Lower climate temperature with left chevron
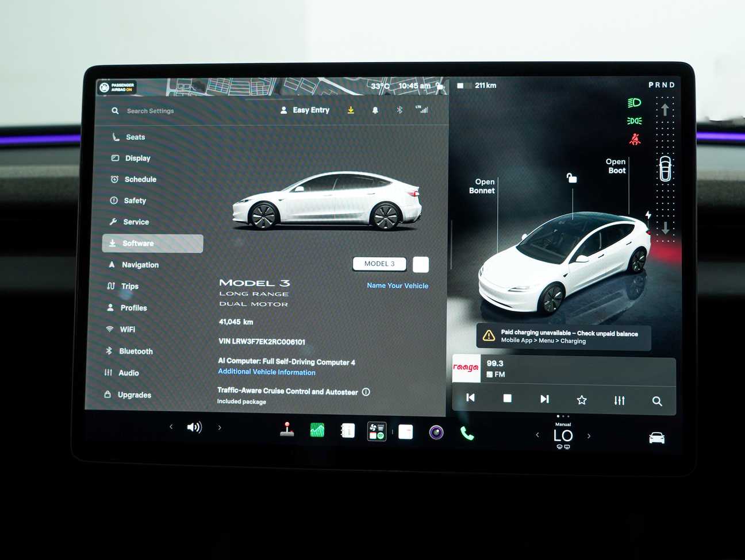The height and width of the screenshot is (560, 745). [x=537, y=435]
